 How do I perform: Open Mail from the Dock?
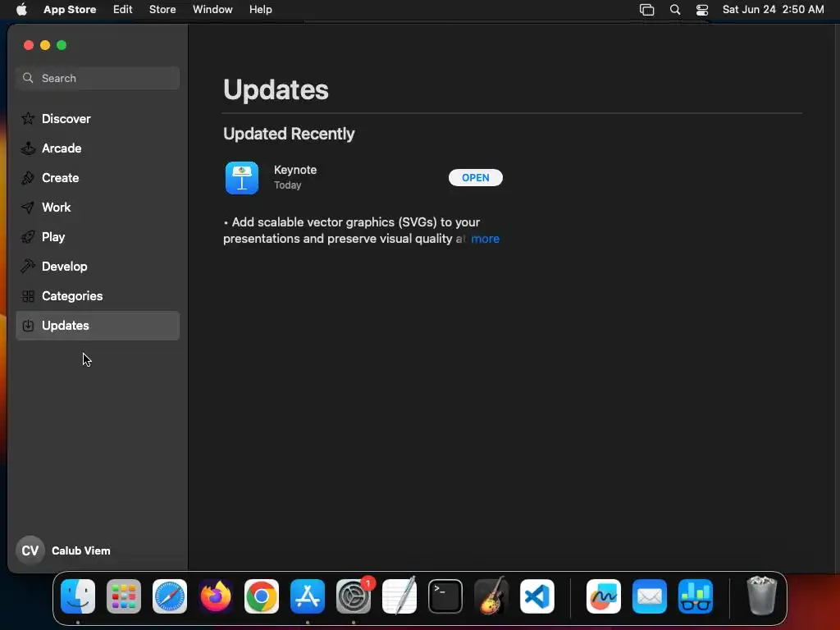point(650,596)
